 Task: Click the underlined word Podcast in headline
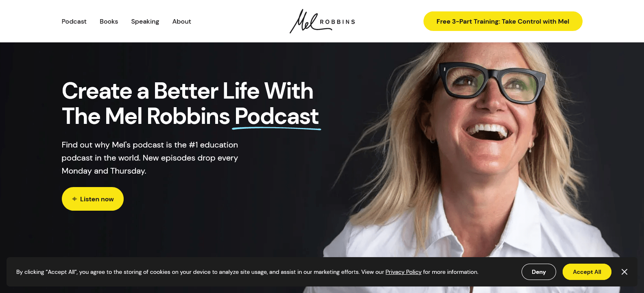pyautogui.click(x=277, y=117)
